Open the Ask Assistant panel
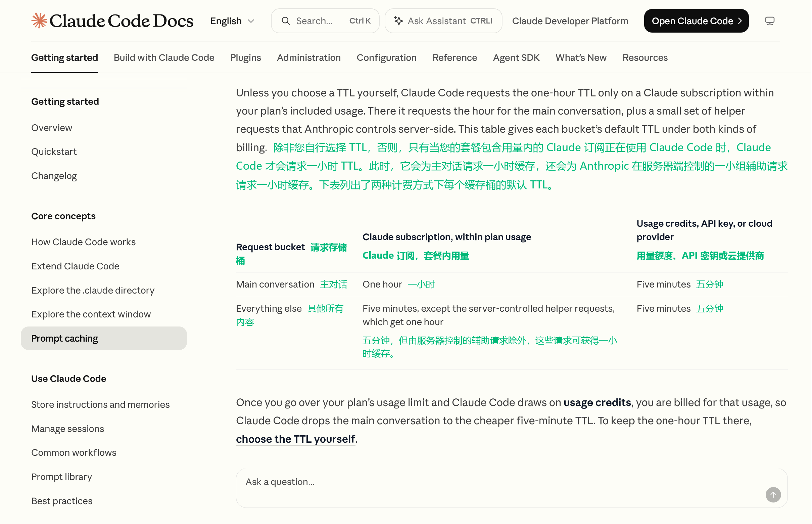The width and height of the screenshot is (812, 524). [443, 21]
